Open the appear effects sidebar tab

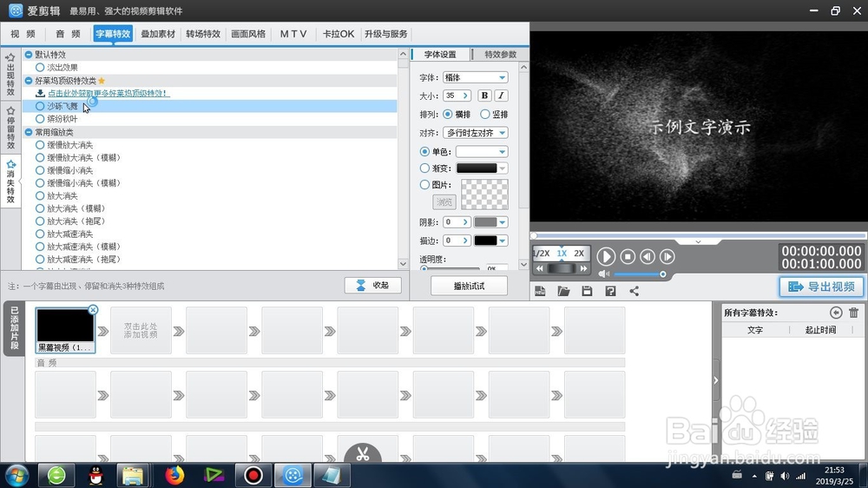pos(10,75)
